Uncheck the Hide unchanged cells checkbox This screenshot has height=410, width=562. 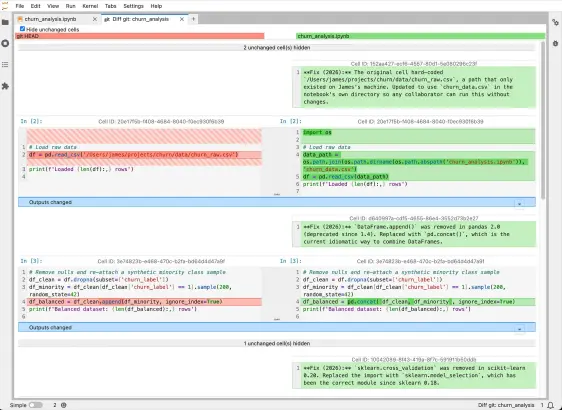pyautogui.click(x=23, y=29)
